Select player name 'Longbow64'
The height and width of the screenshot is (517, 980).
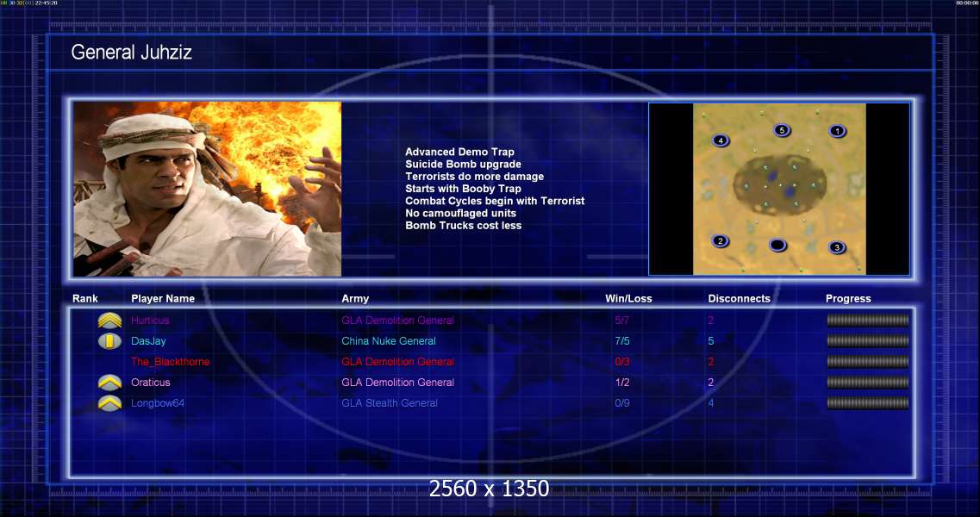(x=158, y=403)
